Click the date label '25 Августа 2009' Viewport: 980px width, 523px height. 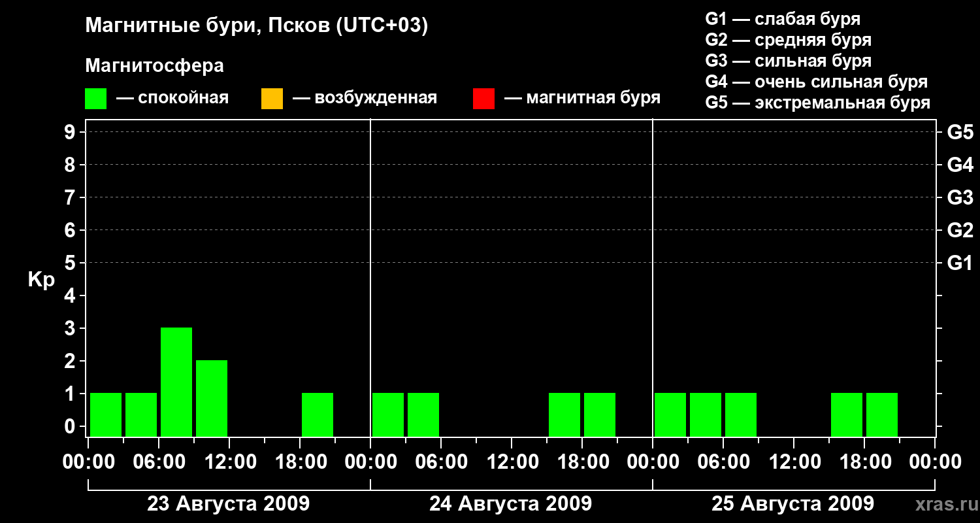793,504
